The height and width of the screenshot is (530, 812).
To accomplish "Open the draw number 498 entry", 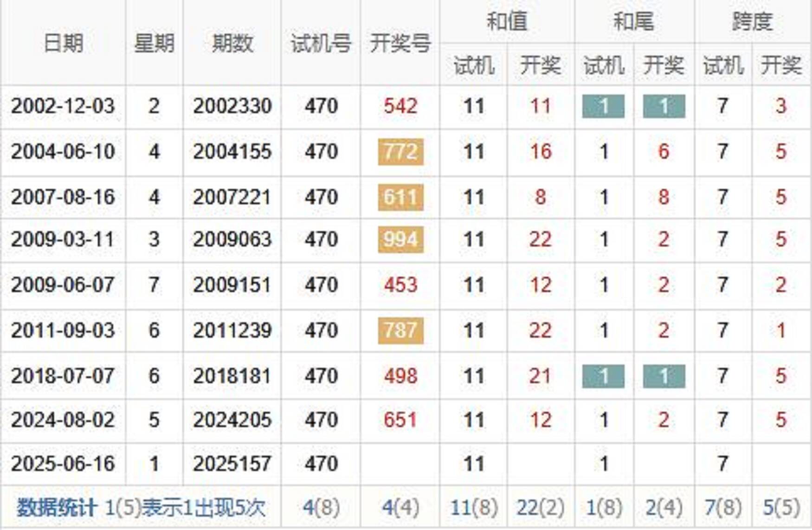I will pos(400,376).
